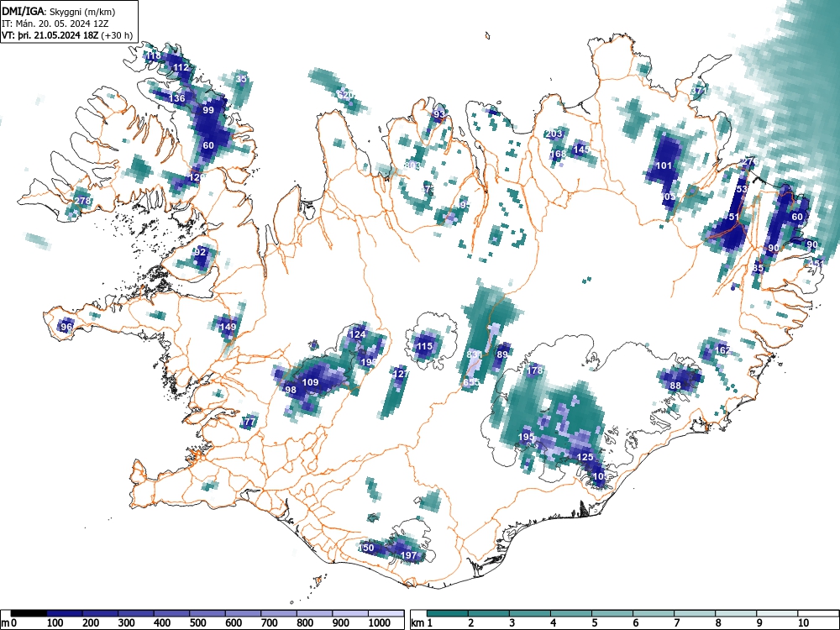The height and width of the screenshot is (630, 840).
Task: Click the DMI/IGA Skyggni (m/km) title text
Action: tap(59, 11)
